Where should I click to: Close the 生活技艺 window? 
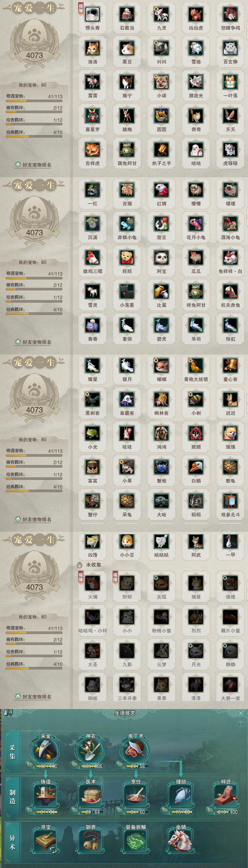pos(241,713)
